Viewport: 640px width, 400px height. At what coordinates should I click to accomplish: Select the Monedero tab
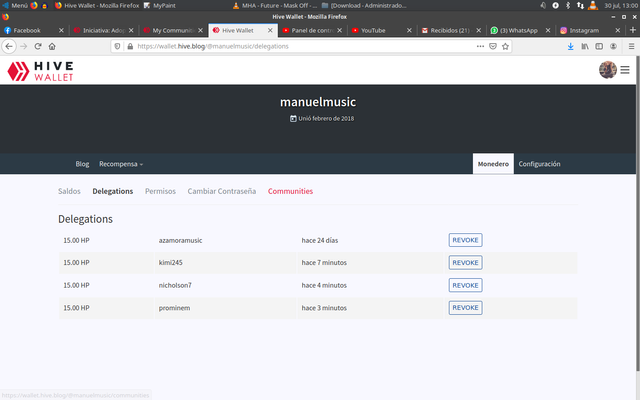[493, 164]
